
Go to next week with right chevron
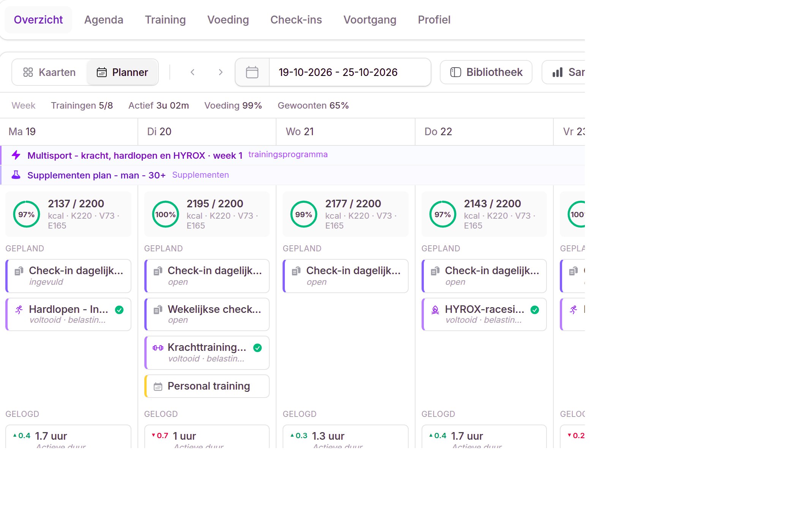[220, 72]
